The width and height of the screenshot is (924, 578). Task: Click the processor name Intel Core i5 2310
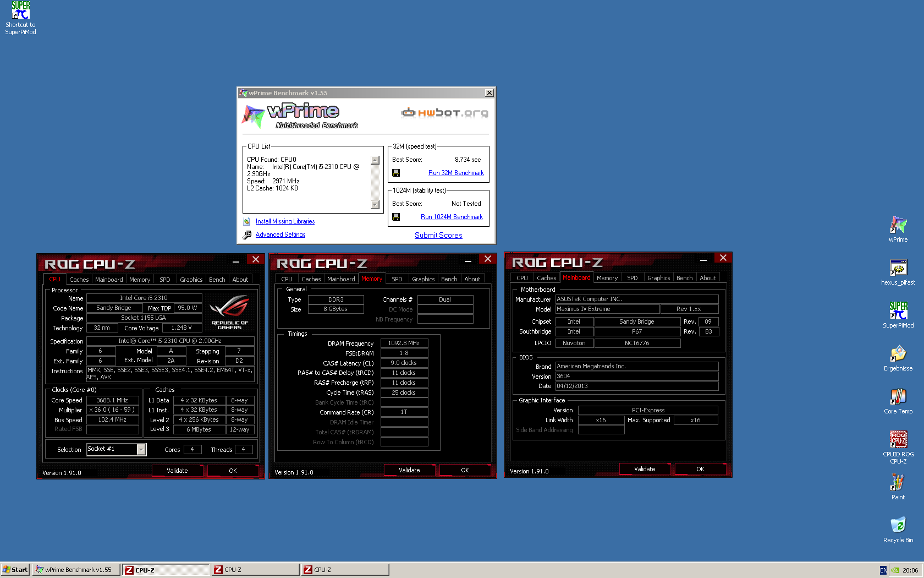pos(144,298)
